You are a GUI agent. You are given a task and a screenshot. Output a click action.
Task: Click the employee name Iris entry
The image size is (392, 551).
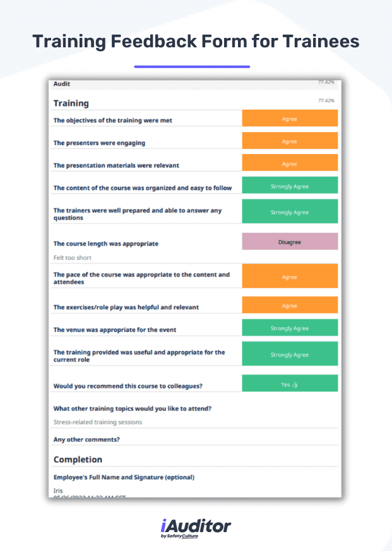(57, 489)
